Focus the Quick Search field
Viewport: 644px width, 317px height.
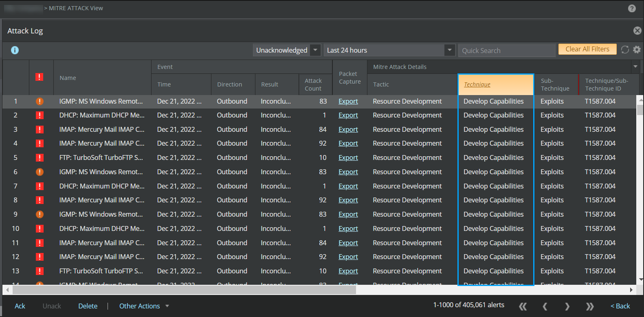[x=507, y=51]
